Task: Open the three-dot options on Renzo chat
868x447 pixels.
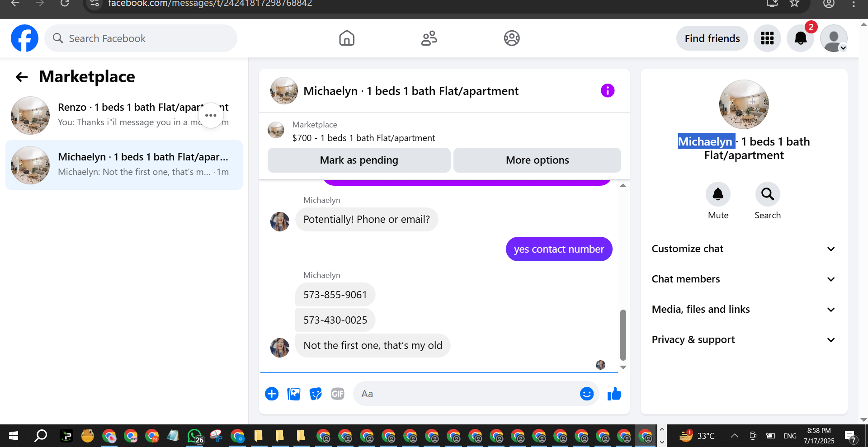Action: pos(211,115)
